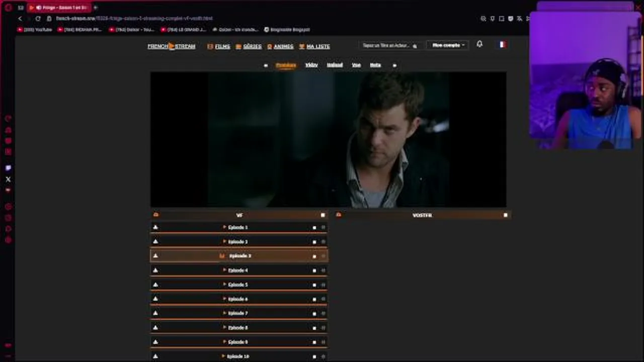
Task: Go to the Animes section
Action: pos(280,46)
